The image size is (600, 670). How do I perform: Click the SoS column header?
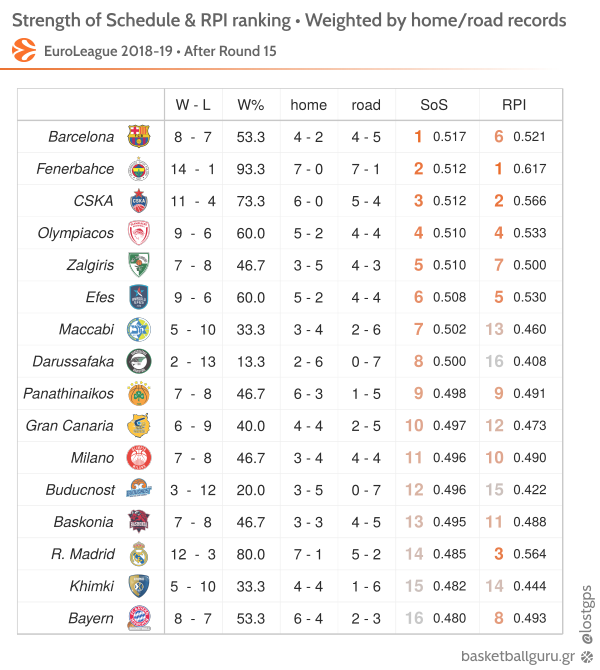(x=434, y=105)
